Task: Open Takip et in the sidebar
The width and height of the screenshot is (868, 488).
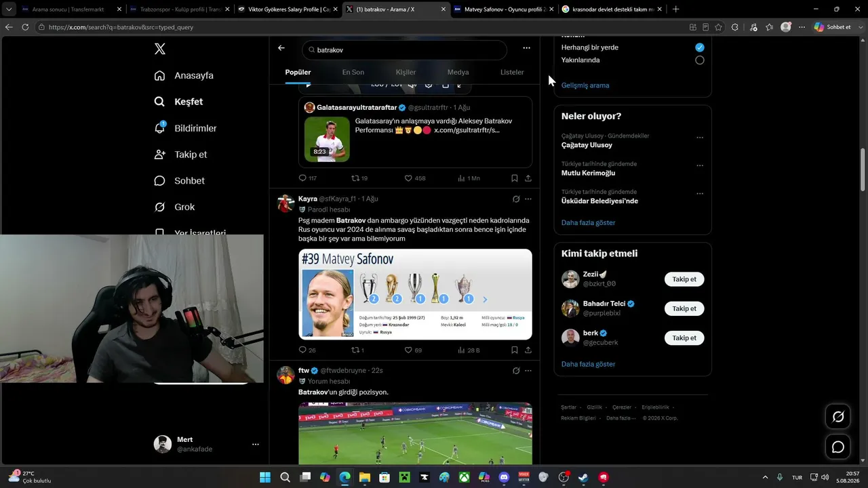Action: coord(180,155)
